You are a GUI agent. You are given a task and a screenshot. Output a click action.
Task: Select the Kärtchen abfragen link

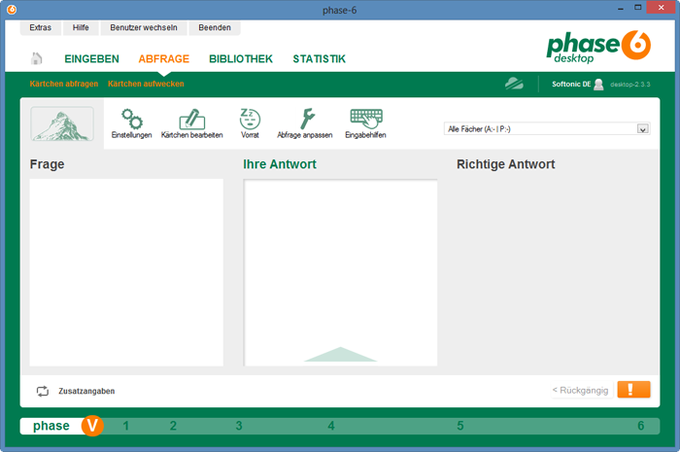pos(64,84)
